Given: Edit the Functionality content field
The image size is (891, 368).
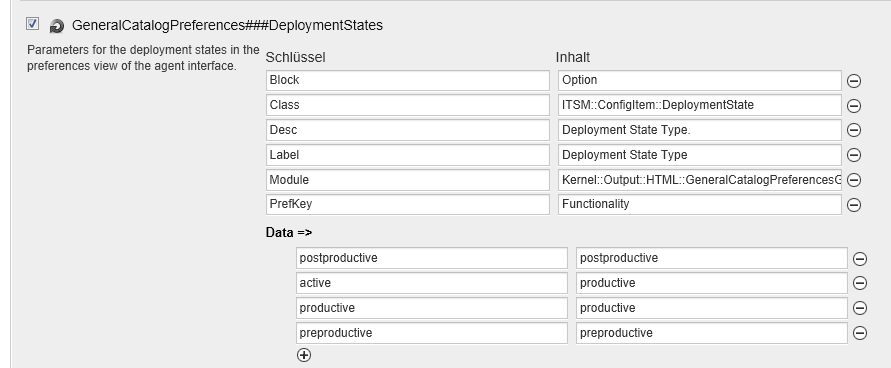Looking at the screenshot, I should tap(700, 204).
